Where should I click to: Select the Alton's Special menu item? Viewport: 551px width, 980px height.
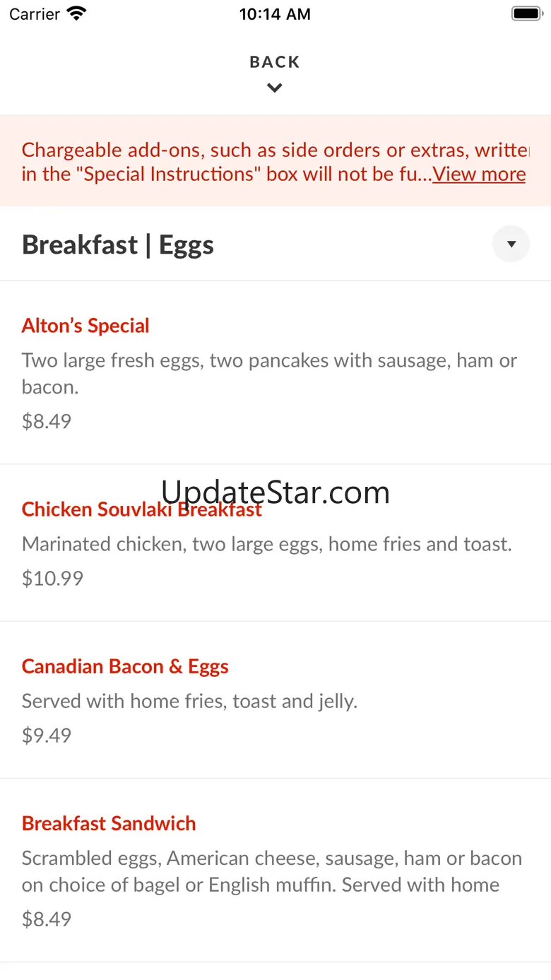coord(85,326)
